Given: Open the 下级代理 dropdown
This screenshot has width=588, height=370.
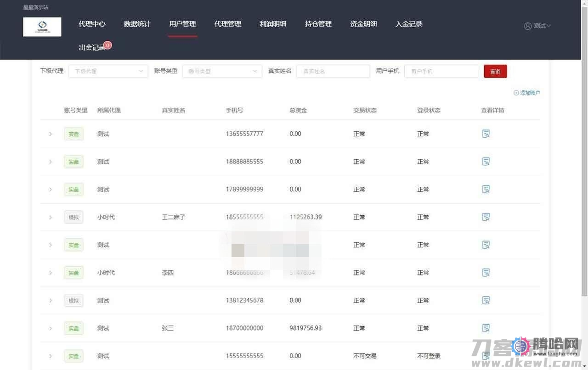Looking at the screenshot, I should [108, 71].
